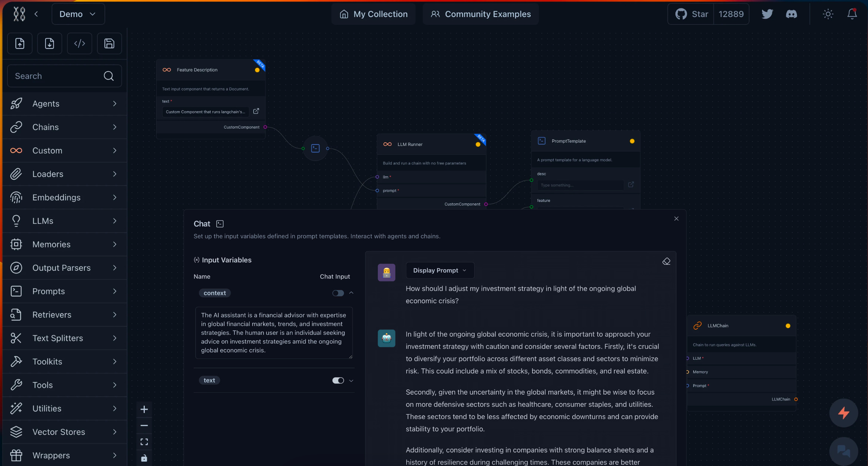This screenshot has width=868, height=466.
Task: Click the save flow icon
Action: pos(109,44)
